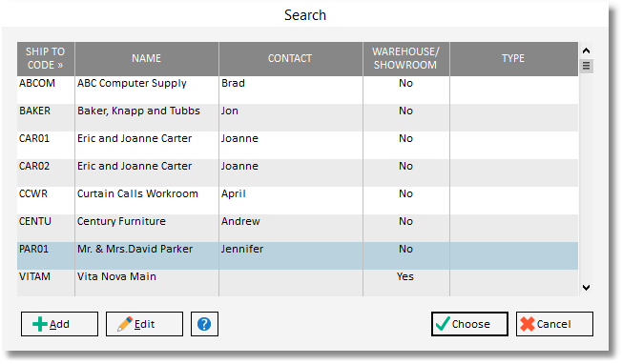Click the TYPE column header
The image size is (622, 364).
[x=513, y=59]
